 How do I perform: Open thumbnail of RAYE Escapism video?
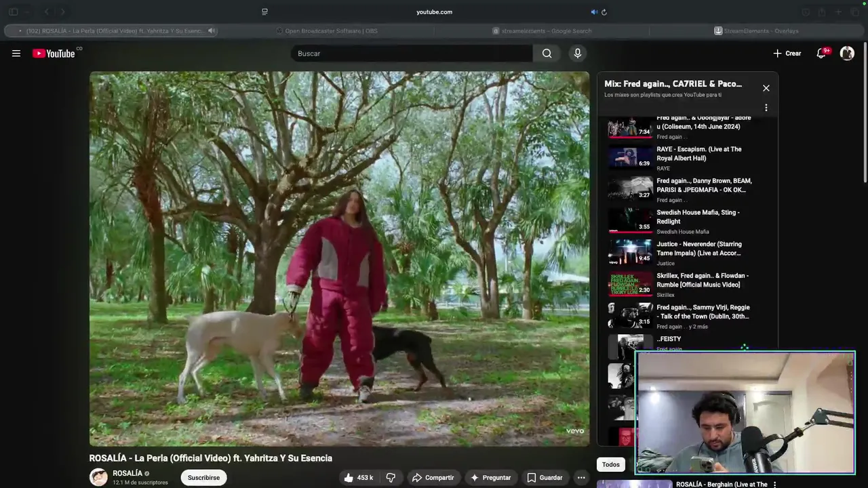point(630,158)
